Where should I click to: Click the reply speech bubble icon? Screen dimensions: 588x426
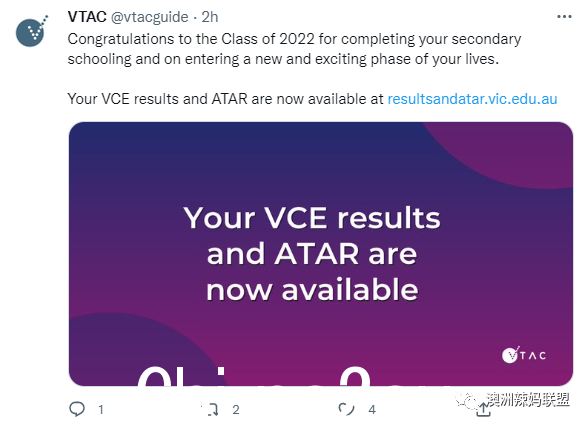tap(77, 409)
